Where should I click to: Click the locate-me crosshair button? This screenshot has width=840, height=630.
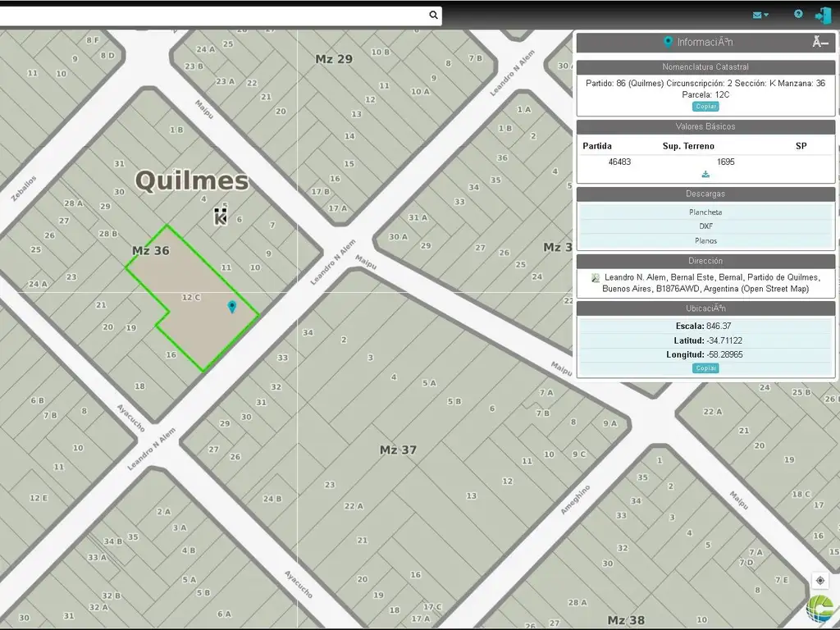(820, 581)
